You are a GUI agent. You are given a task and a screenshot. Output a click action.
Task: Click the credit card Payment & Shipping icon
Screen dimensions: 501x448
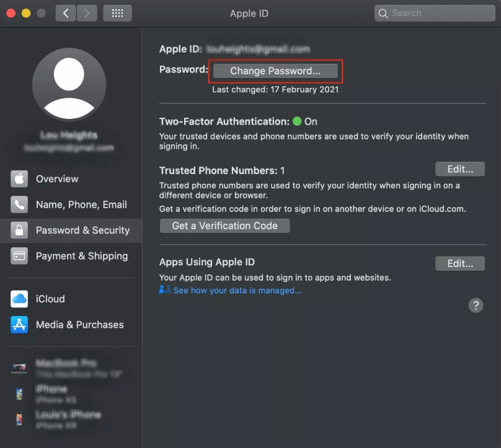(x=19, y=256)
